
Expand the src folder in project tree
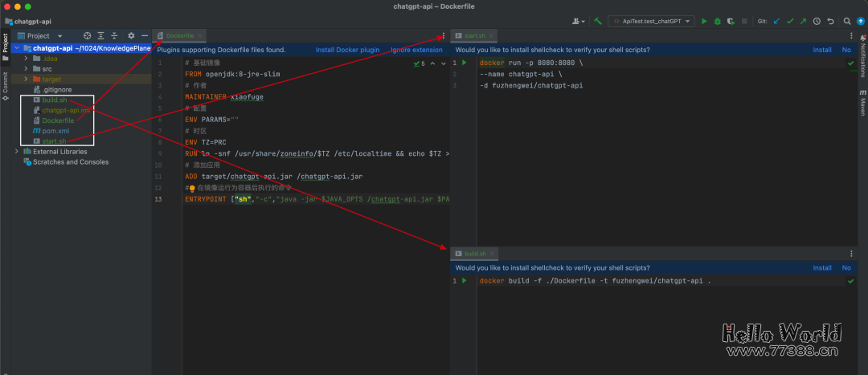tap(27, 69)
